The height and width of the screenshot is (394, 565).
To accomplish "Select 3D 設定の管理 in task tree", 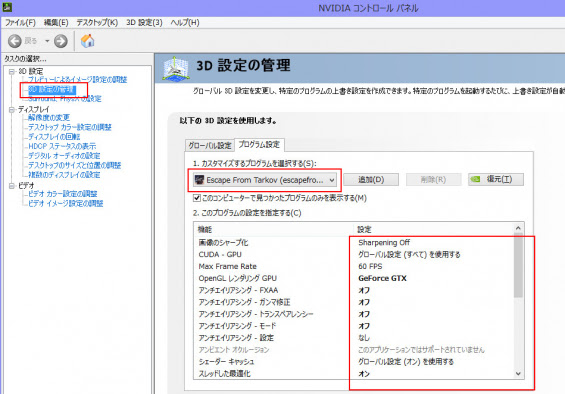I will pos(52,89).
